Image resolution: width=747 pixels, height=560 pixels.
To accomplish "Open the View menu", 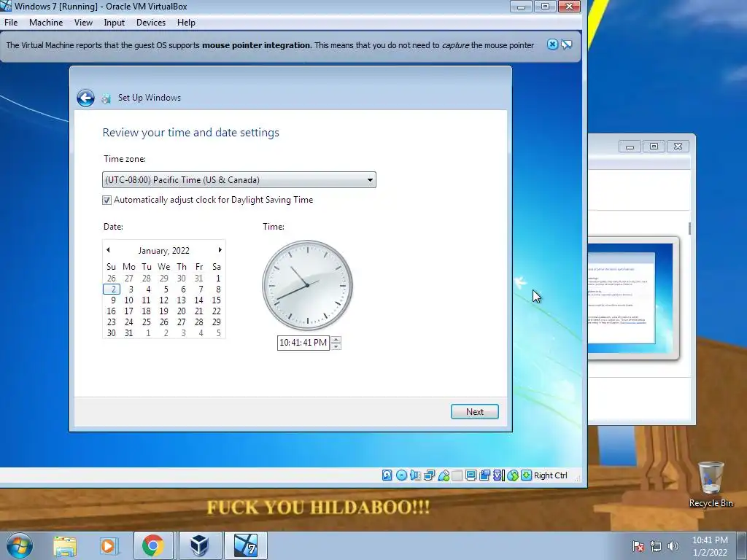I will (83, 23).
